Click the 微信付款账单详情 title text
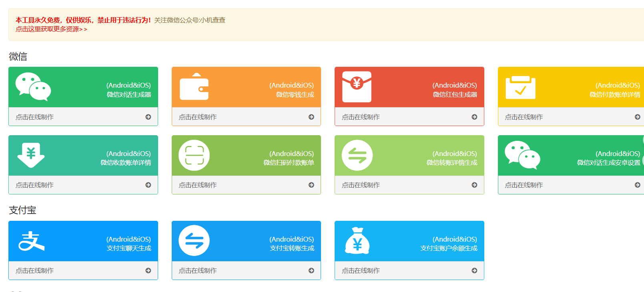The height and width of the screenshot is (292, 644). (614, 95)
